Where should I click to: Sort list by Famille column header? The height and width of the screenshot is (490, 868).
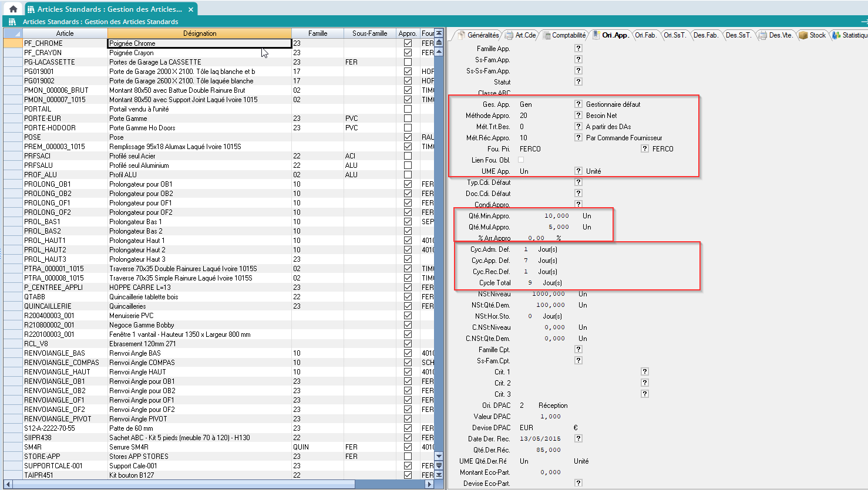point(318,33)
